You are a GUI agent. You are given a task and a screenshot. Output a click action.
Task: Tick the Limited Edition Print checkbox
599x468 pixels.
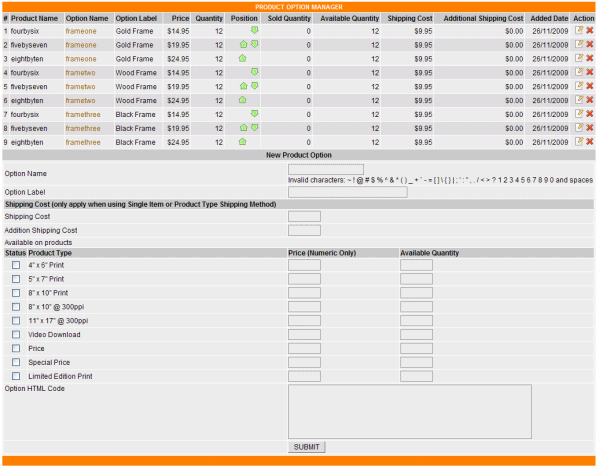[x=16, y=376]
